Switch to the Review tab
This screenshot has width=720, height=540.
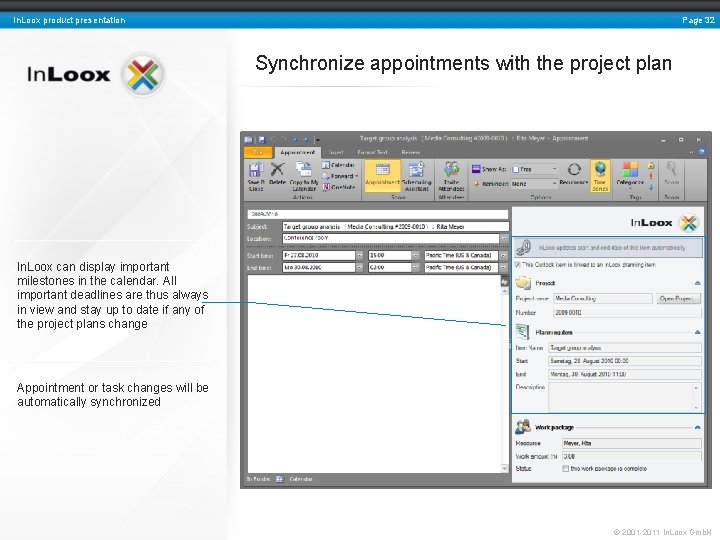411,152
